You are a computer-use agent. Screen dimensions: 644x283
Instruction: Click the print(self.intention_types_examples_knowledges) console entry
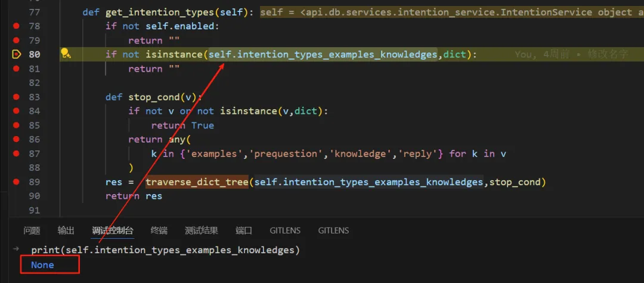pyautogui.click(x=166, y=250)
